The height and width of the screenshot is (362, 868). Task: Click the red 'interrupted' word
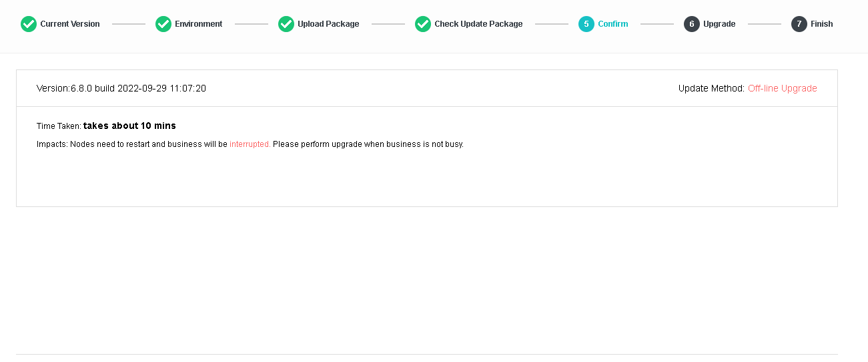point(250,144)
